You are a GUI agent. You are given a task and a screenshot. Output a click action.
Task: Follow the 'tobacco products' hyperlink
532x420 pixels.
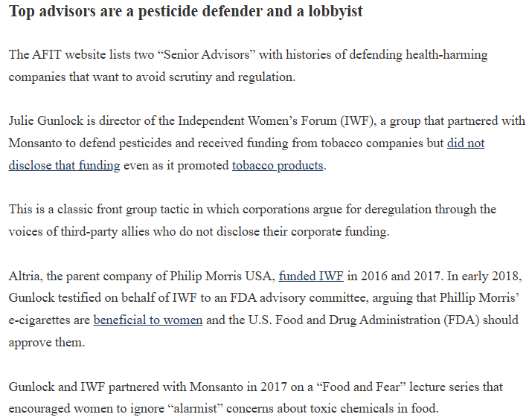pyautogui.click(x=277, y=165)
